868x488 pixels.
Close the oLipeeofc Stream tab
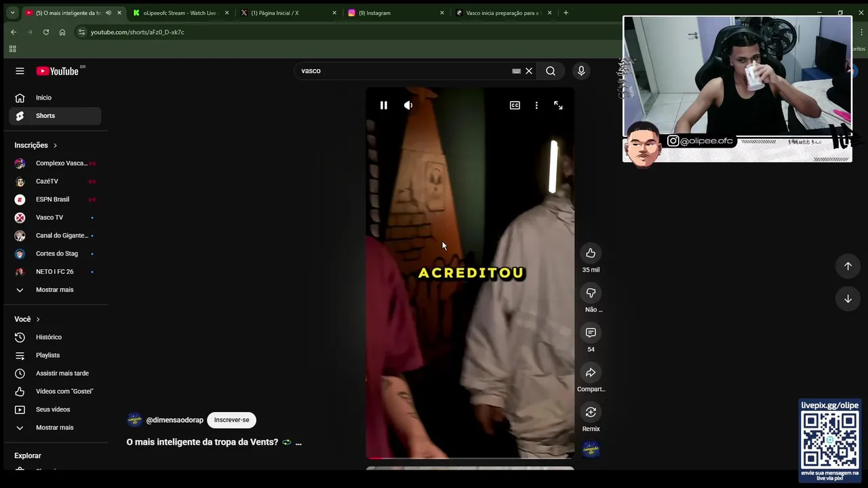click(226, 13)
